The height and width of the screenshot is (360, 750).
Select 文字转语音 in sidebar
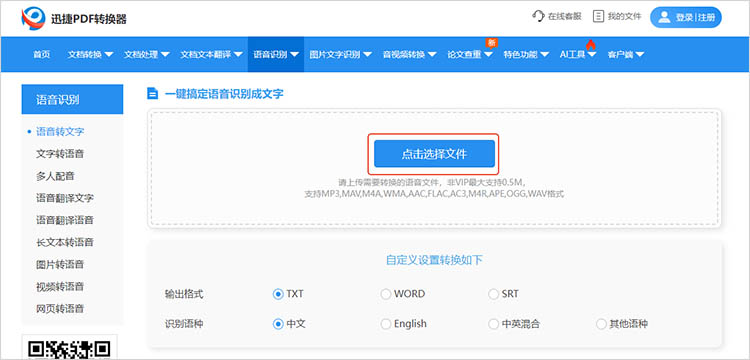[60, 154]
